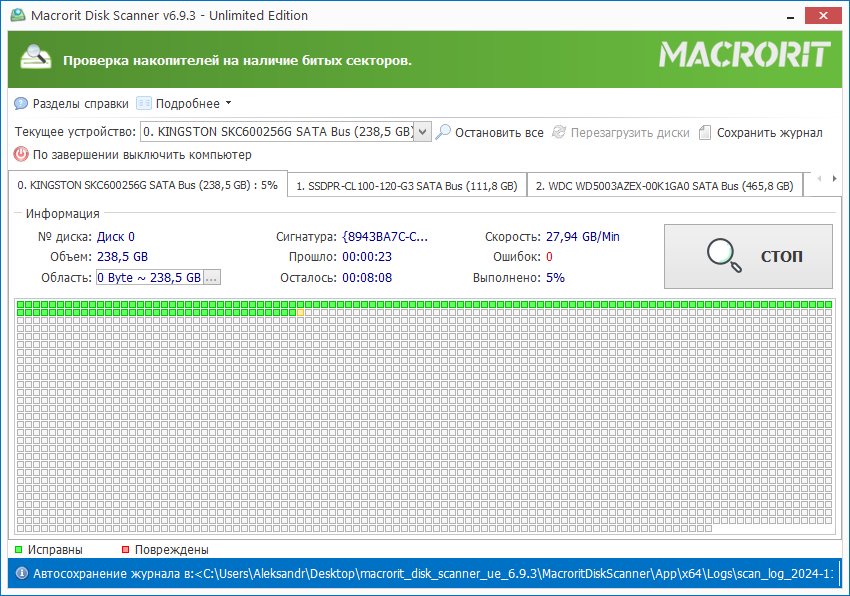Viewport: 850px width, 596px height.
Task: Click the Ошибок count 0
Action: (549, 257)
